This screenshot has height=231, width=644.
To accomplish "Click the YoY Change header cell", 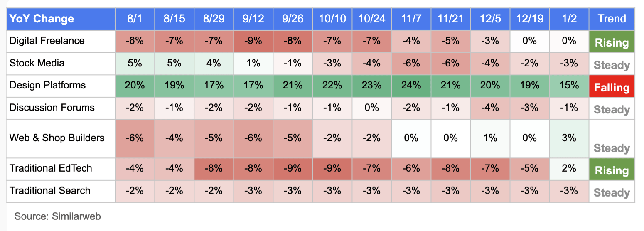I will tap(42, 19).
